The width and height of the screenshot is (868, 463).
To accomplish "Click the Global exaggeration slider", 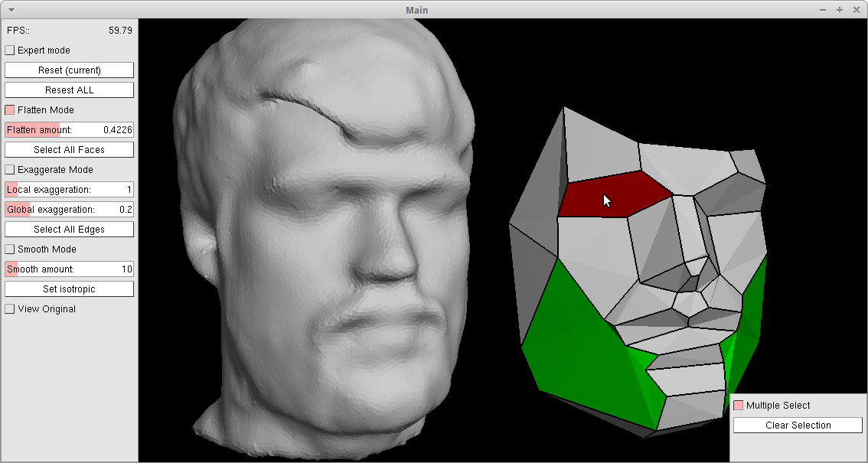I will point(70,210).
